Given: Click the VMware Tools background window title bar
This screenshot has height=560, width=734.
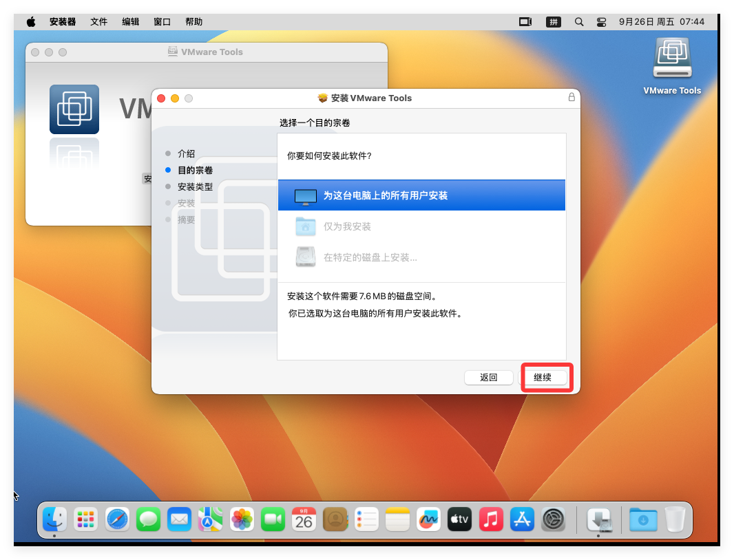Looking at the screenshot, I should click(207, 52).
